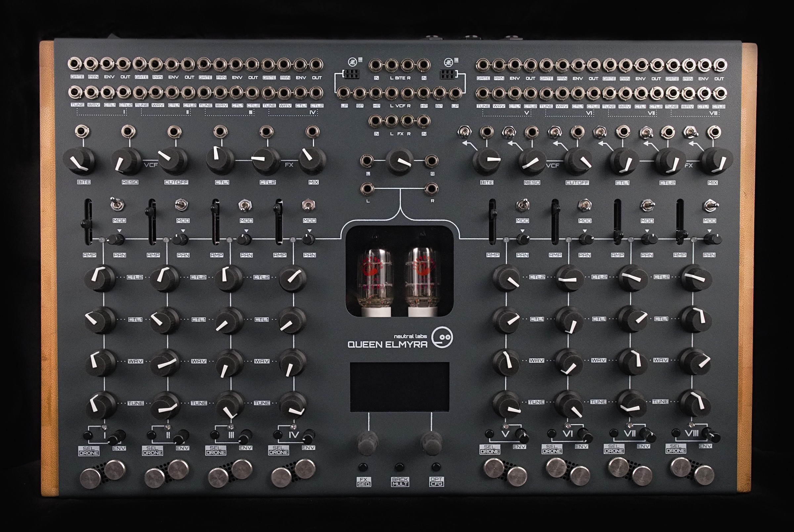Screen dimensions: 794x532
Task: Push the button above BACK MULT label
Action: (x=400, y=467)
